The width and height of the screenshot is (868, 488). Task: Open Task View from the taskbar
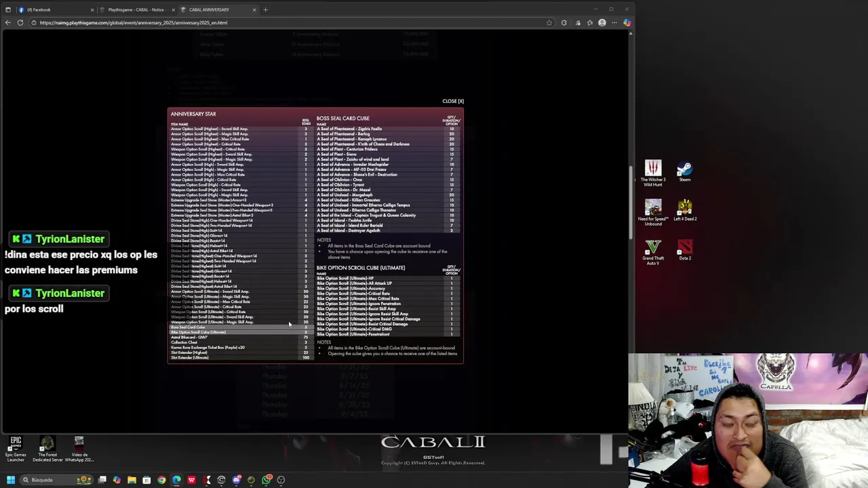[102, 480]
